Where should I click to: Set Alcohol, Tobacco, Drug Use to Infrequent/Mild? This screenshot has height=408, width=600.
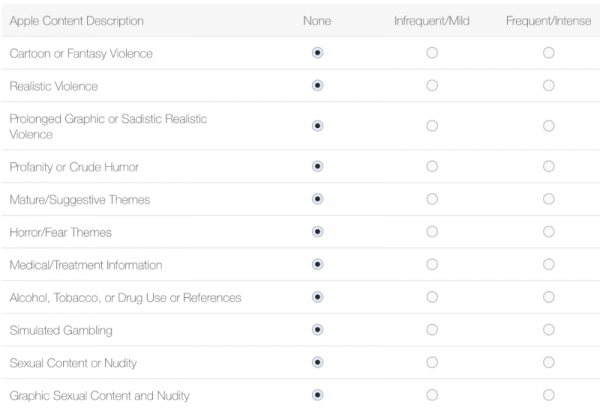[x=432, y=297]
